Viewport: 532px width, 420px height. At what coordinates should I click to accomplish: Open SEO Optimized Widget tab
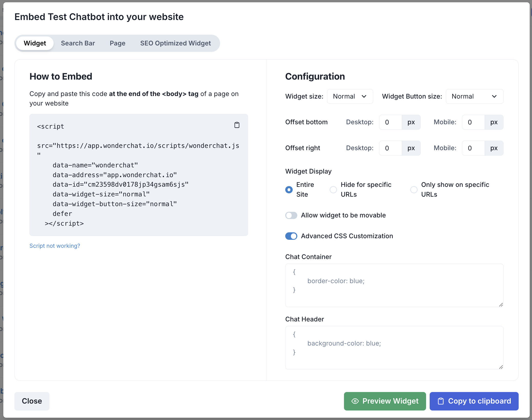click(x=175, y=43)
